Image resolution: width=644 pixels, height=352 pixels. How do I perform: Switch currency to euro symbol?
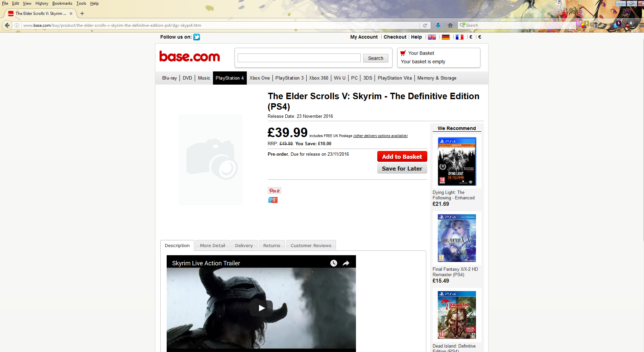(x=479, y=37)
